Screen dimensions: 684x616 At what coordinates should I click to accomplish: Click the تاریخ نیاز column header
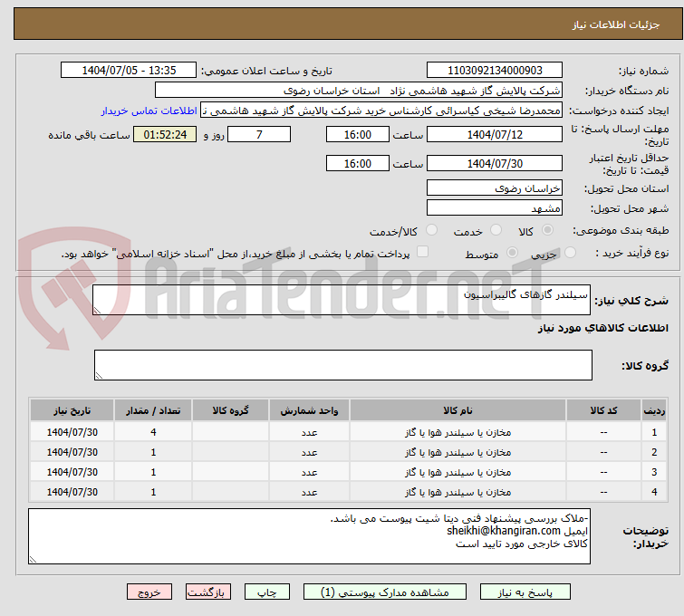tap(72, 410)
